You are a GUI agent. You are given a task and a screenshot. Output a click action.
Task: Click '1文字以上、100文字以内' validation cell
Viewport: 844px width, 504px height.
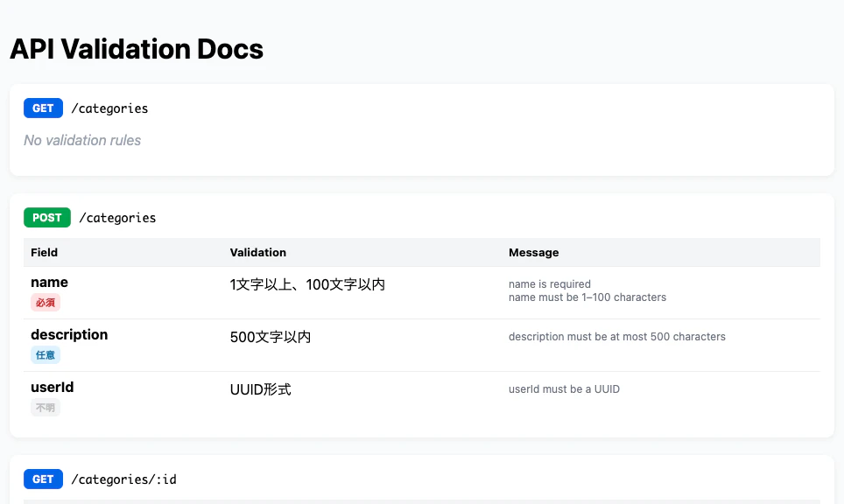pos(307,284)
